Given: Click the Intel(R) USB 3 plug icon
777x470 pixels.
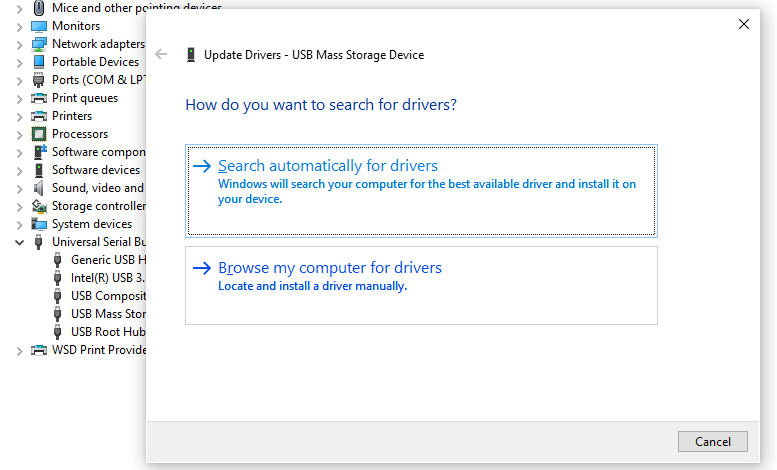Looking at the screenshot, I should point(57,278).
